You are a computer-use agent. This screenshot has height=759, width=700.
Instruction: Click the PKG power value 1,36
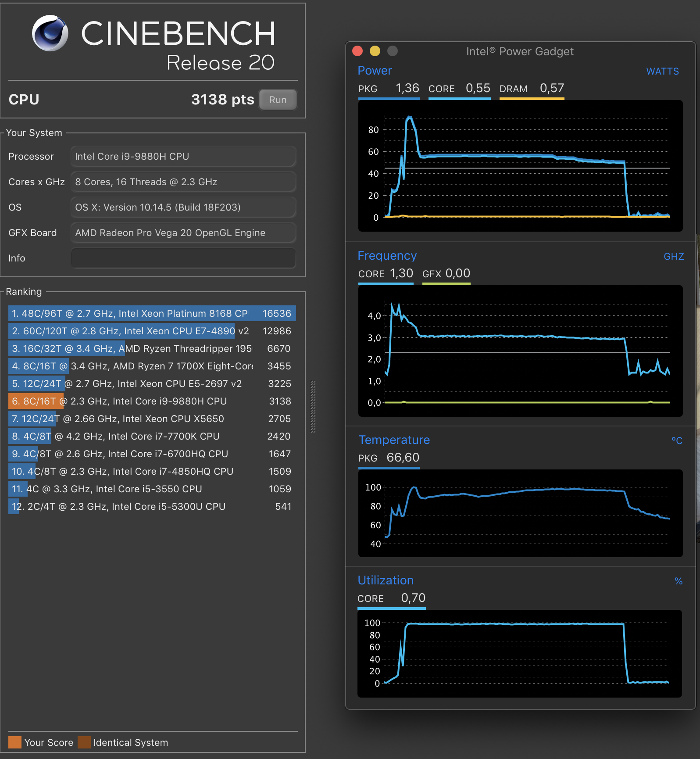coord(407,88)
